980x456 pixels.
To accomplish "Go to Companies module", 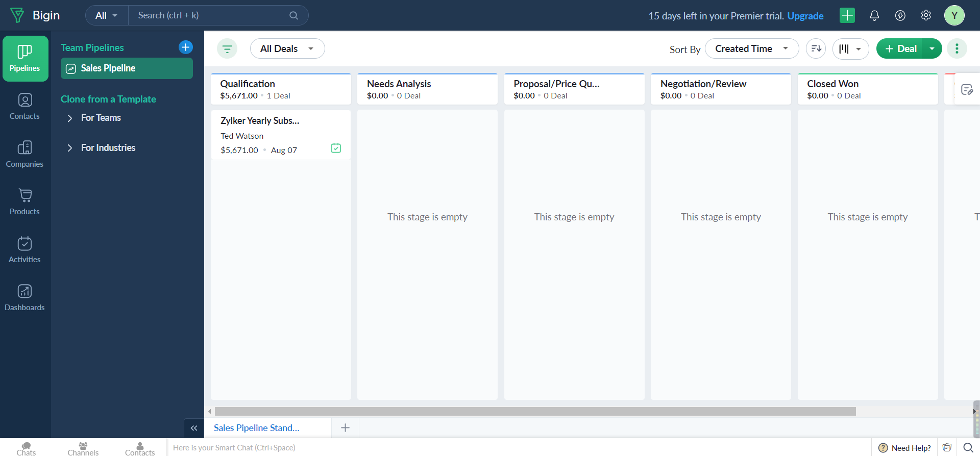I will [24, 154].
